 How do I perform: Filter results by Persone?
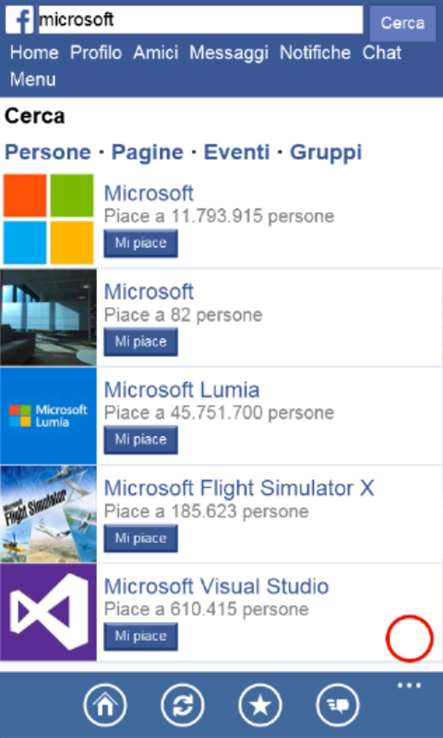pos(48,152)
